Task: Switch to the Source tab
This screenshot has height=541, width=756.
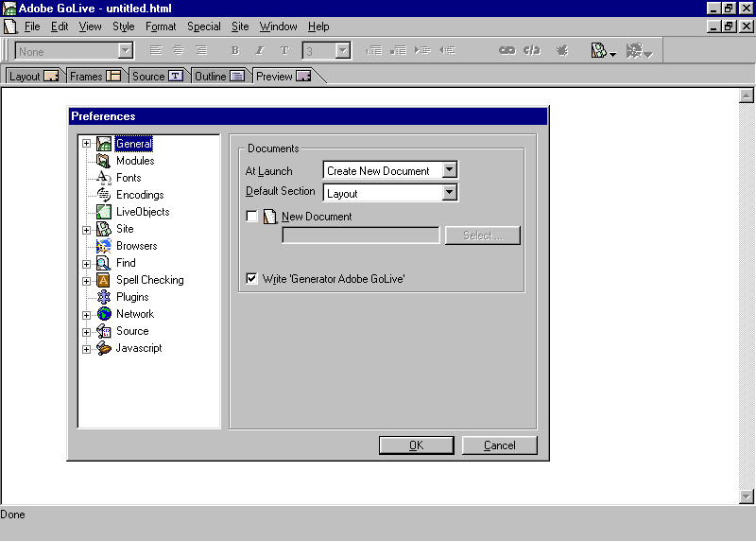Action: [157, 77]
